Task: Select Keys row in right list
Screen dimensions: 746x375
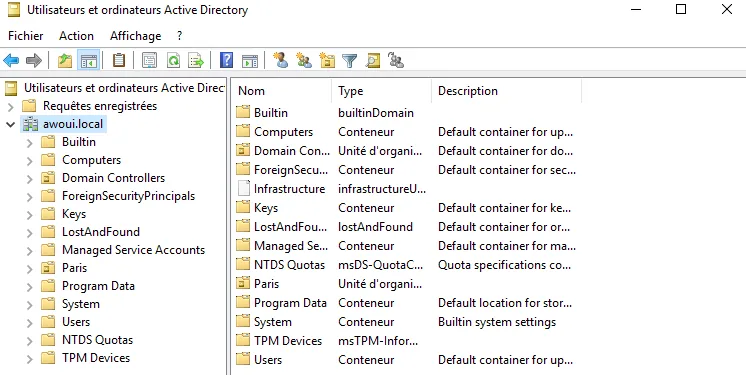Action: (407, 208)
